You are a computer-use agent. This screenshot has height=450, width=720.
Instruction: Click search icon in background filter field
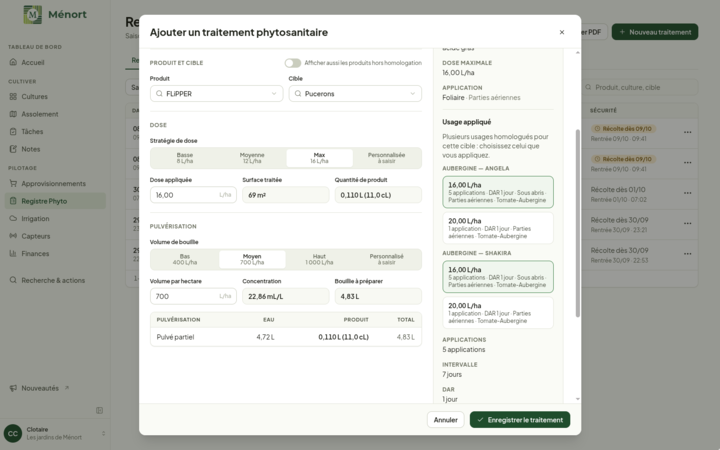tap(588, 87)
